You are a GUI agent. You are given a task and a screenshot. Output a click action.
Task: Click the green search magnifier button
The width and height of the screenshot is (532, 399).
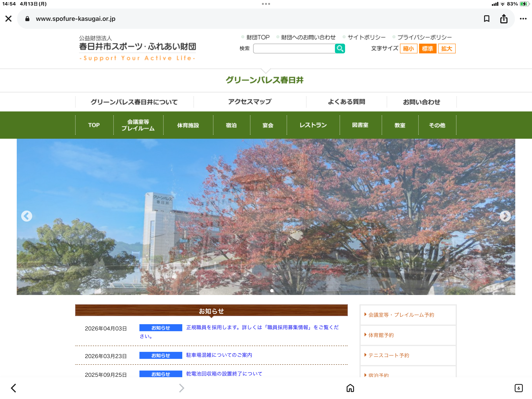(340, 49)
